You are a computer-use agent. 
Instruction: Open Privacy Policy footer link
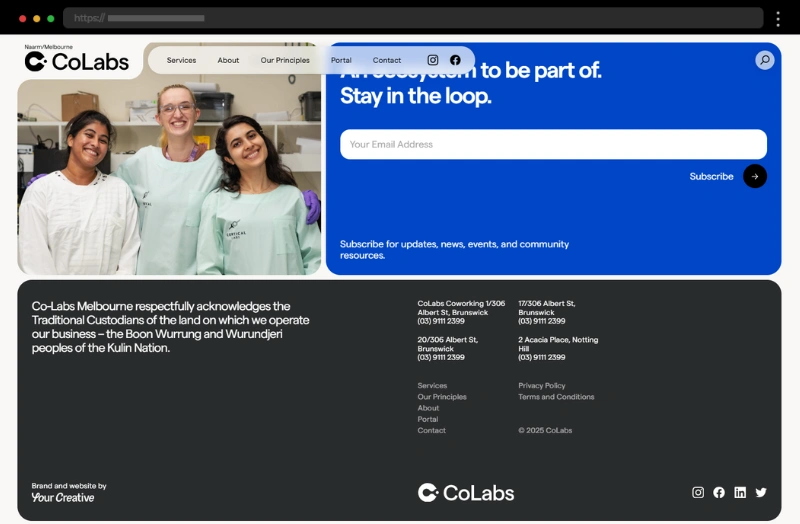click(x=542, y=386)
